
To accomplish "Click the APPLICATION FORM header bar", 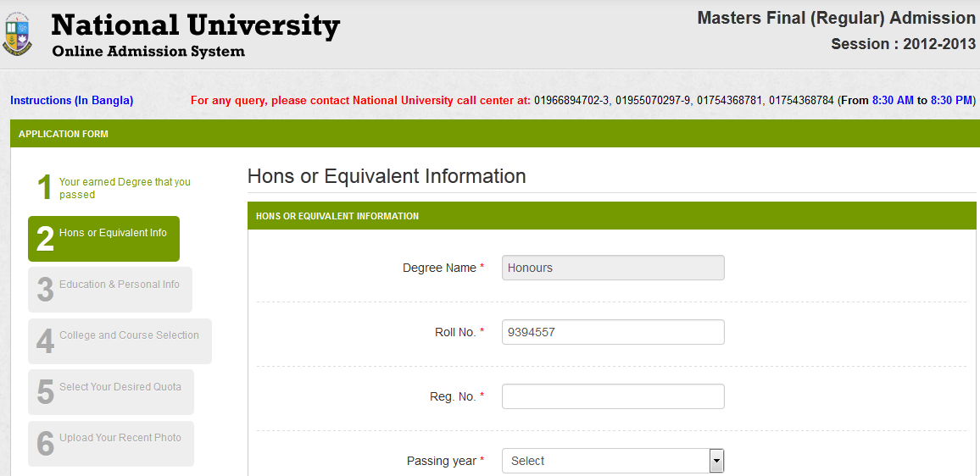I will [x=495, y=134].
